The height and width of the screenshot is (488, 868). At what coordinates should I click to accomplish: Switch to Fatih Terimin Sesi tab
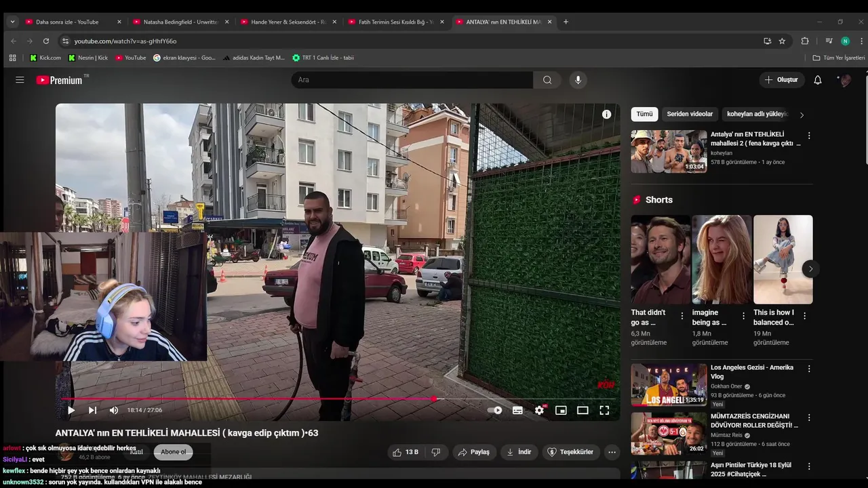pyautogui.click(x=396, y=22)
